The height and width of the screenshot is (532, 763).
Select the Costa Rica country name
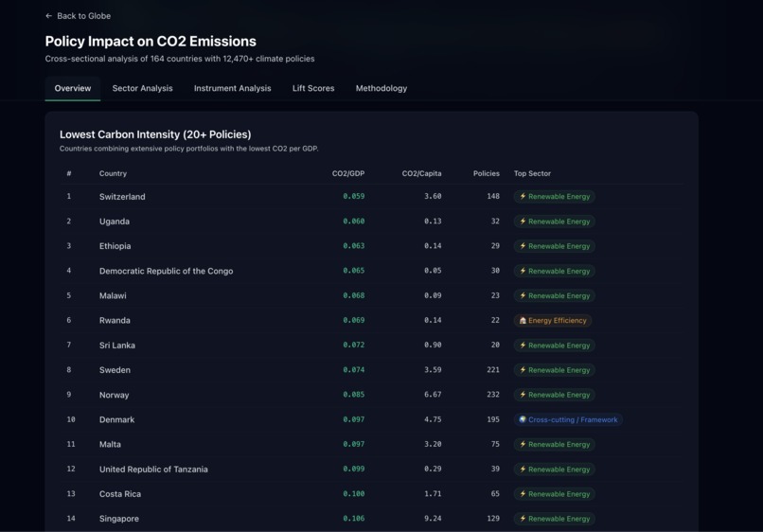click(x=120, y=494)
